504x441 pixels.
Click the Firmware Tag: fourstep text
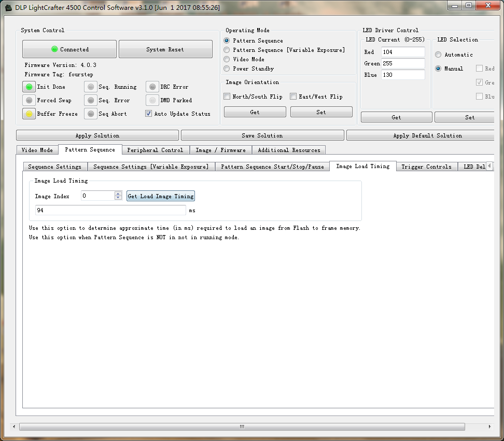(59, 74)
